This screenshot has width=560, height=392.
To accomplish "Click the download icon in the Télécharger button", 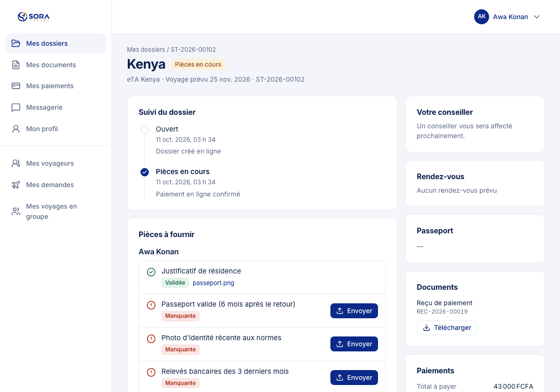I will point(427,328).
